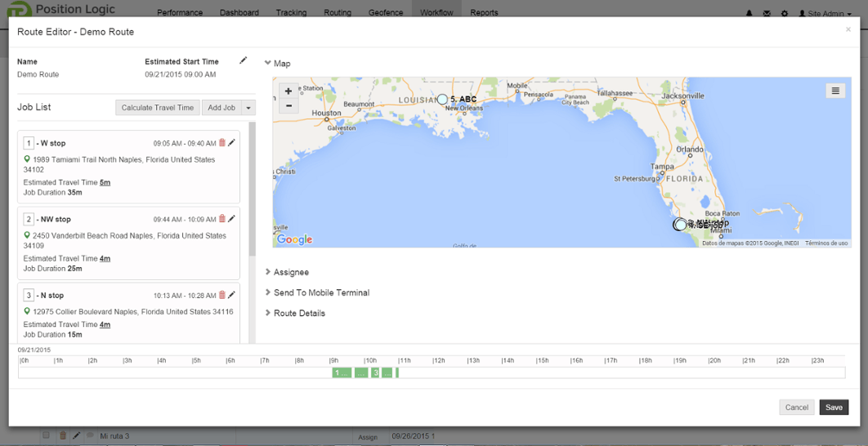
Task: Select the Workflow menu
Action: (x=436, y=13)
